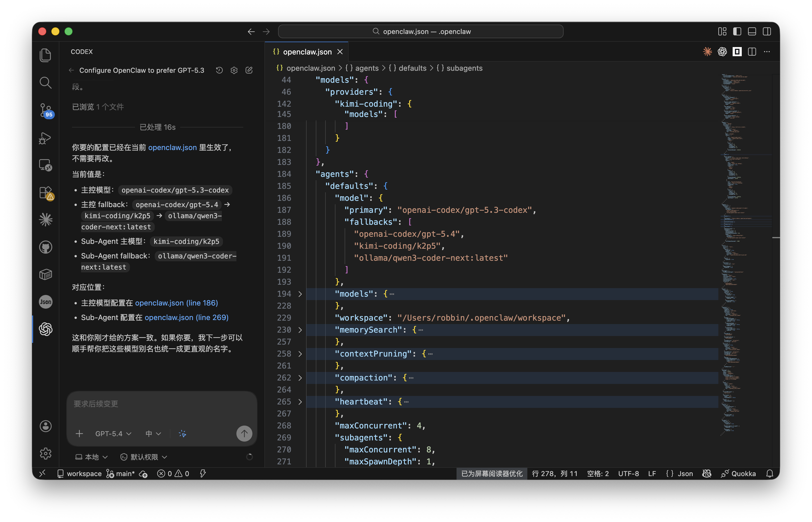This screenshot has height=522, width=812.
Task: Open openclaw.json (line 186) link
Action: 176,303
